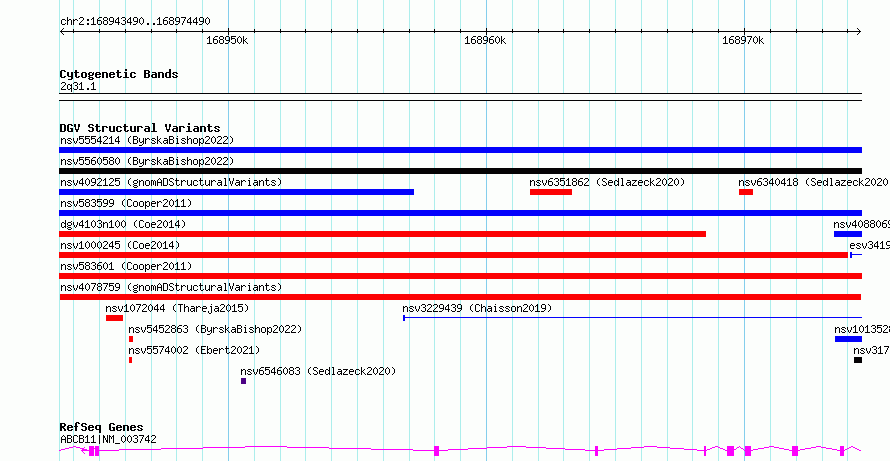890x461 pixels.
Task: Click the nsv1000245 (Coe2014) label
Action: coord(120,245)
